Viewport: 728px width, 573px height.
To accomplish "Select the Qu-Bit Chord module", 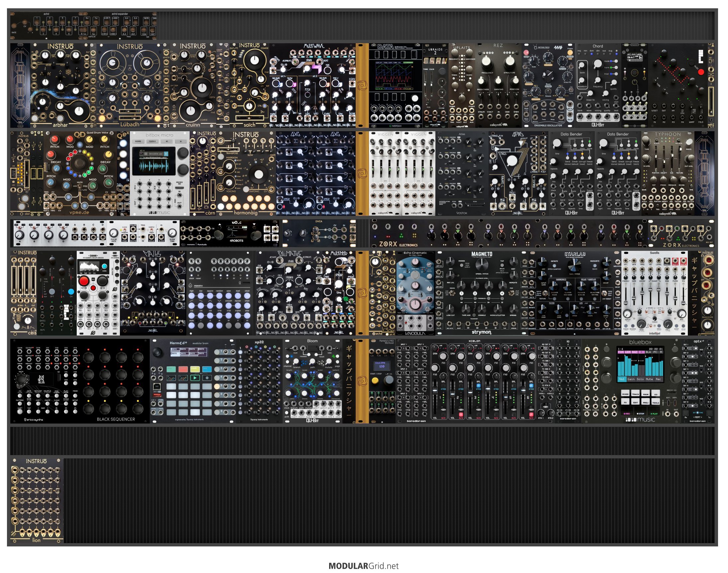I will coord(598,86).
